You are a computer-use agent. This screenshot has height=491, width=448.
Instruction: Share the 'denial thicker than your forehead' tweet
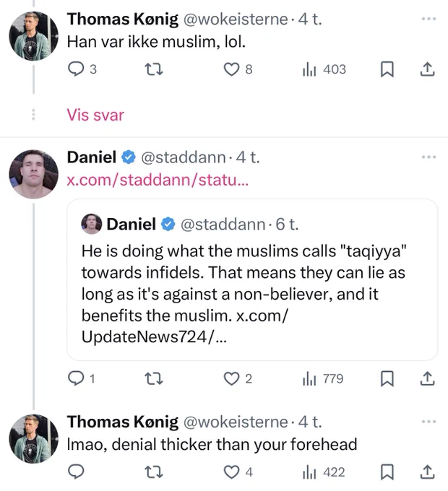pos(427,472)
